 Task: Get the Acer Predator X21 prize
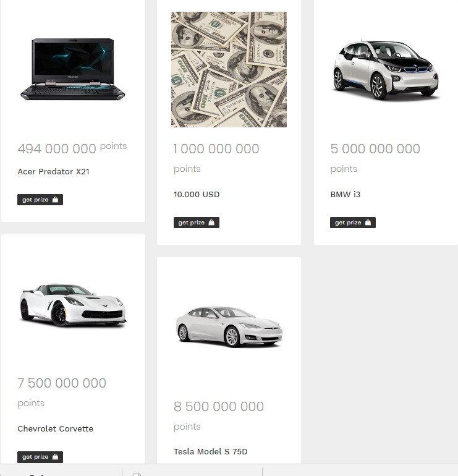(x=40, y=200)
